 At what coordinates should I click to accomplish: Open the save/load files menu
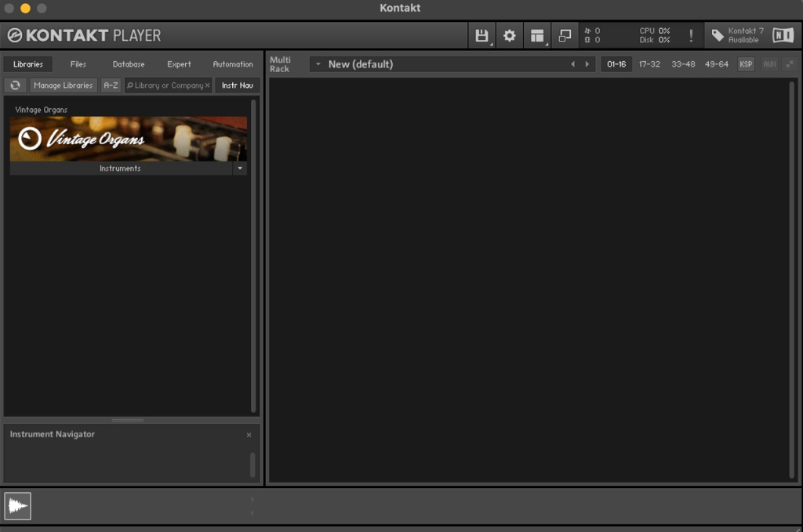coord(481,35)
